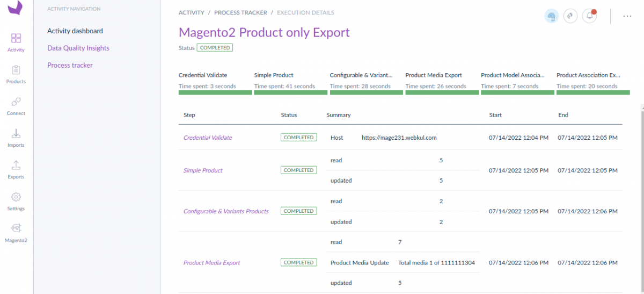Click the PROCESS TRACKER breadcrumb link

(x=240, y=13)
